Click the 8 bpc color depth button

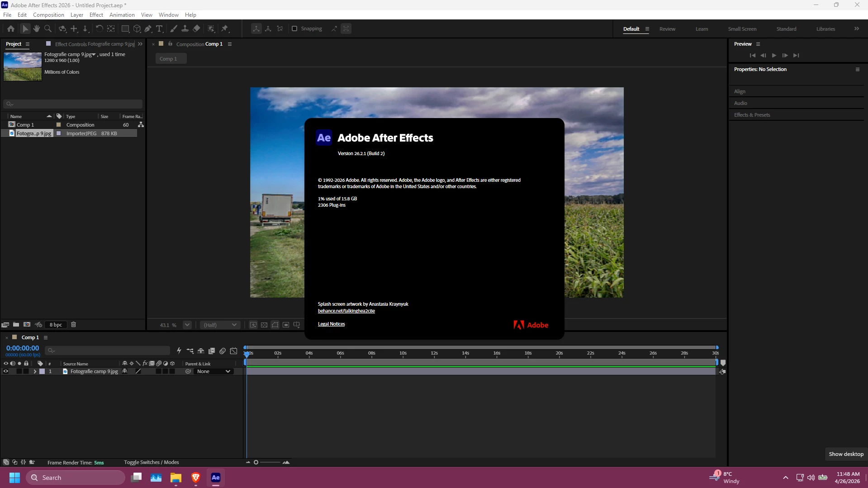(56, 325)
